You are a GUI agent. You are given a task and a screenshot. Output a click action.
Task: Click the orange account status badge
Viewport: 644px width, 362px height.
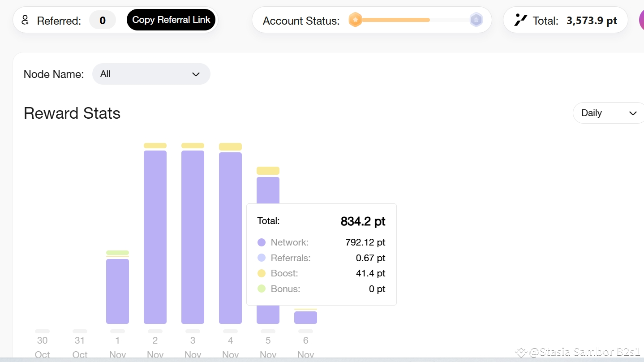click(355, 20)
